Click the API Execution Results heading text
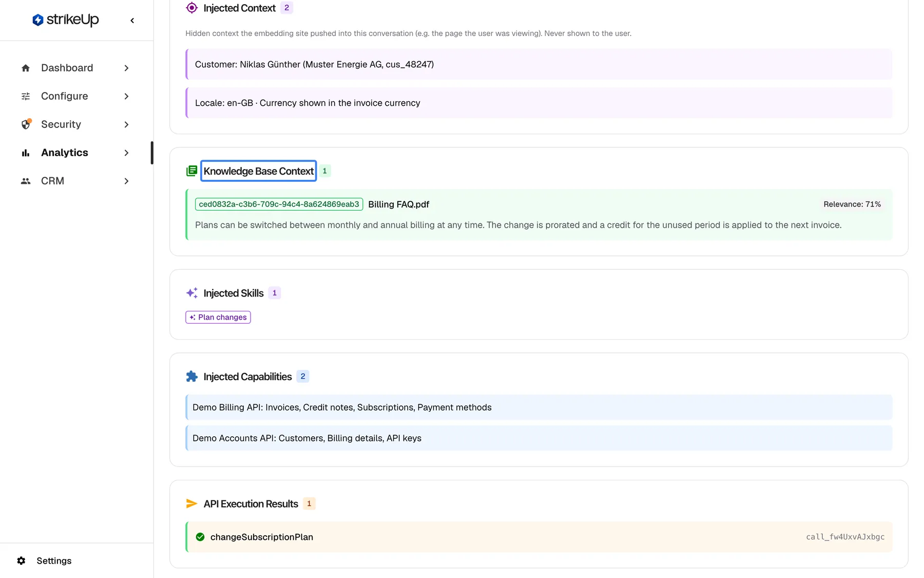The image size is (924, 578). click(251, 504)
